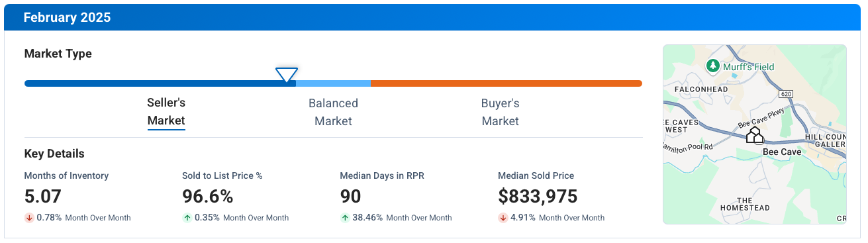This screenshot has height=243, width=868.
Task: Click the green up arrow under Sold to List Price
Action: (187, 218)
